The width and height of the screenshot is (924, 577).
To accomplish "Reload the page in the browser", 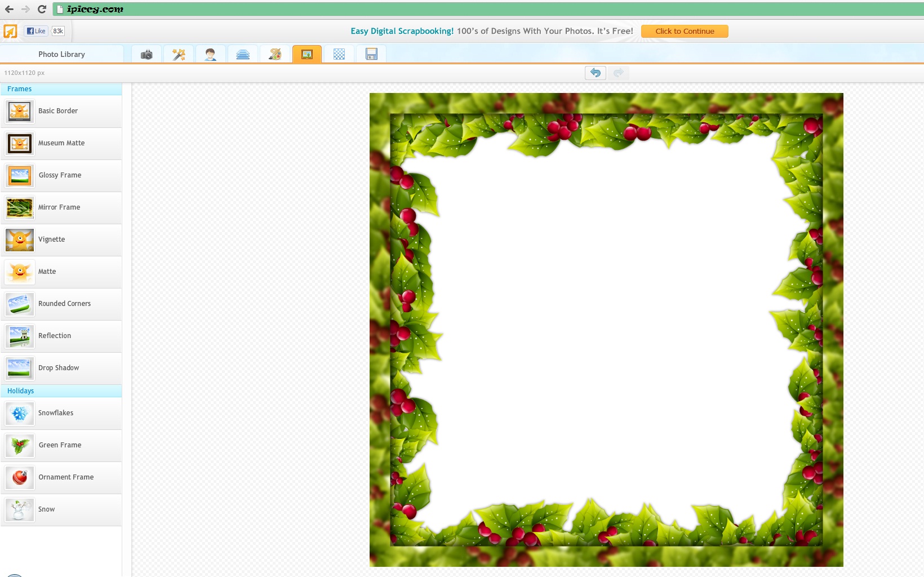I will [x=42, y=9].
